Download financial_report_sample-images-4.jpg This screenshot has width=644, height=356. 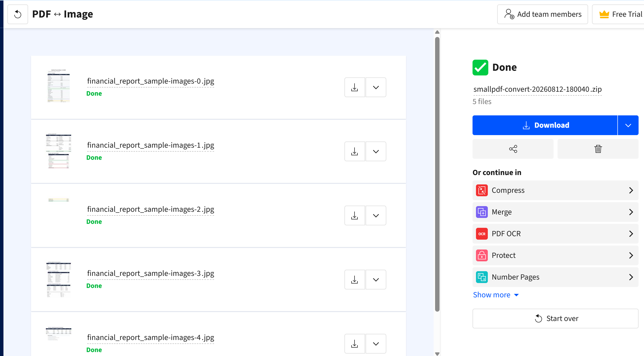355,343
